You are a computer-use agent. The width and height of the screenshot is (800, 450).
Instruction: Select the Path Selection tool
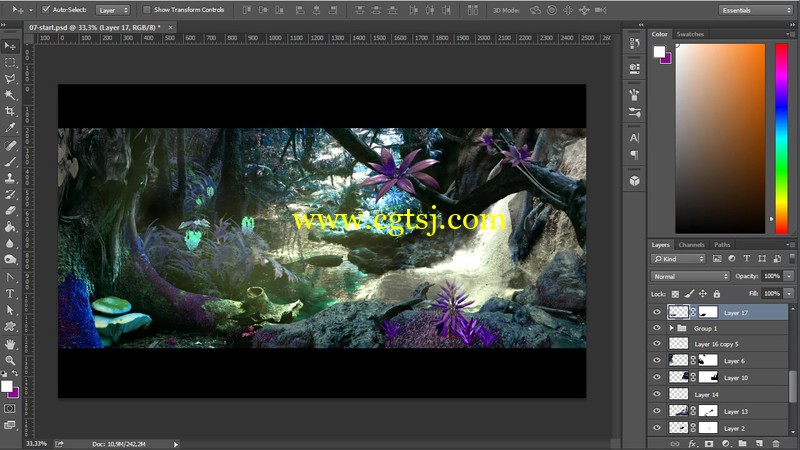(10, 310)
